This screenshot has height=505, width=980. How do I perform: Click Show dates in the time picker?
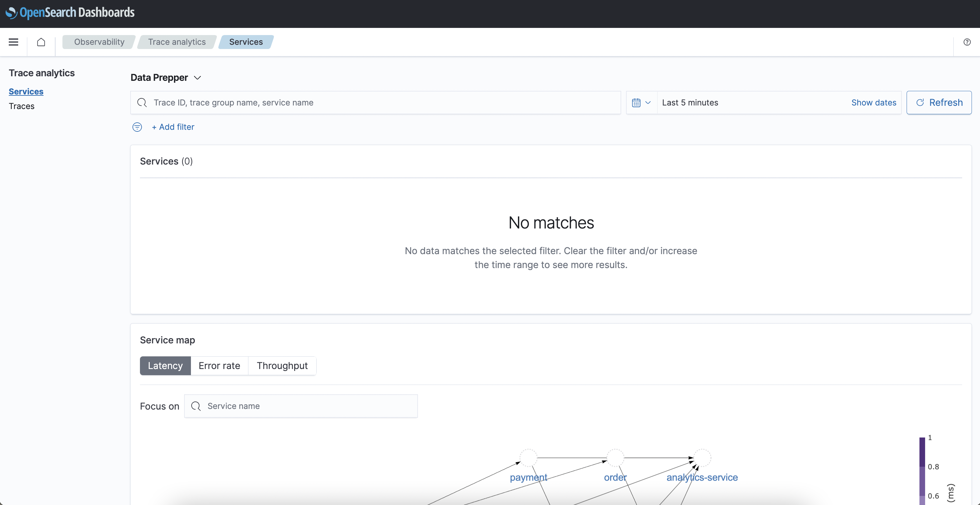(873, 102)
